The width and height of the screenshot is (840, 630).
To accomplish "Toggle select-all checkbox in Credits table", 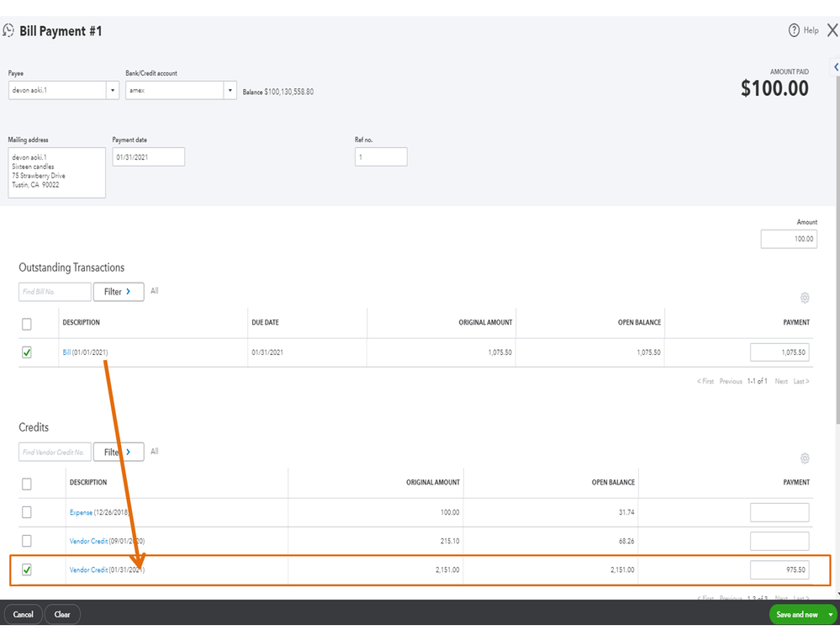I will pyautogui.click(x=27, y=484).
